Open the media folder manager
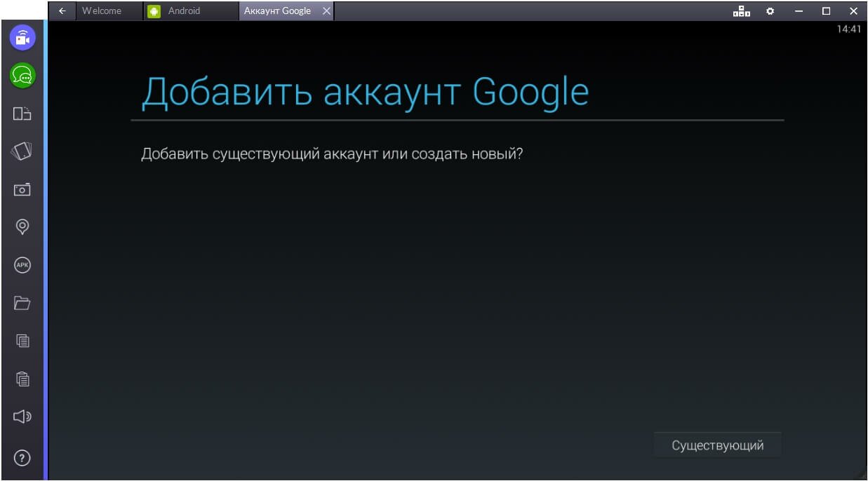The width and height of the screenshot is (868, 481). coord(22,302)
